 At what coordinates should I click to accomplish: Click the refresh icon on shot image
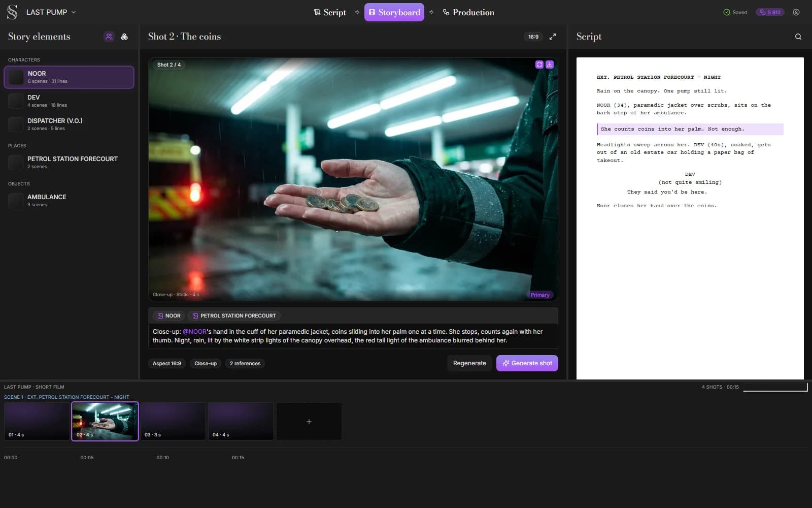click(x=539, y=65)
